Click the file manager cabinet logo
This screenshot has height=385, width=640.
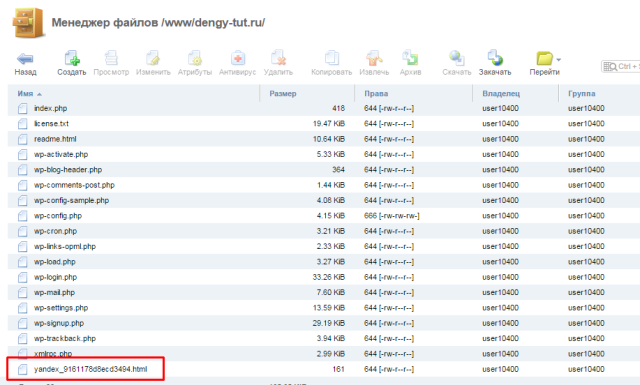28,22
